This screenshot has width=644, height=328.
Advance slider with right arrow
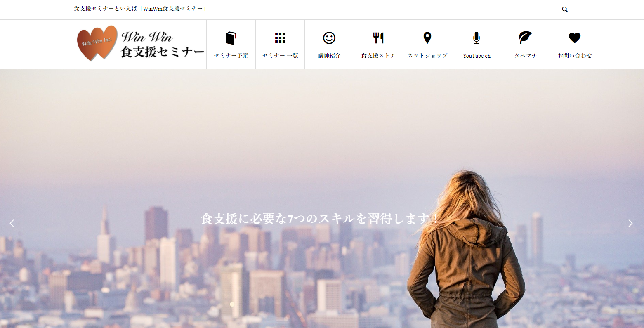coord(630,223)
